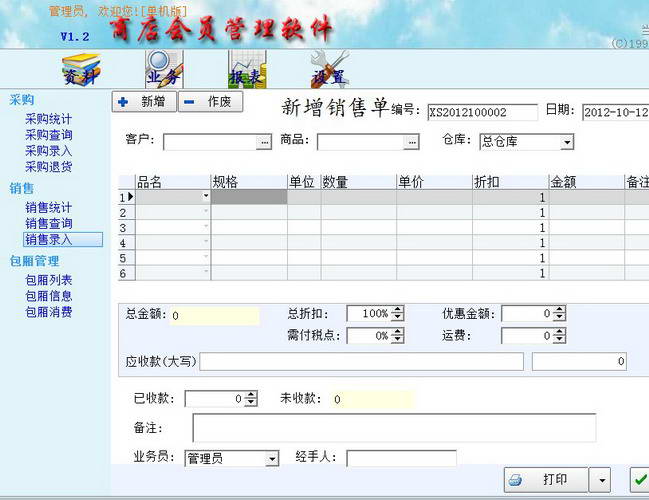Expand the 品名 dropdown in row 2

206,212
